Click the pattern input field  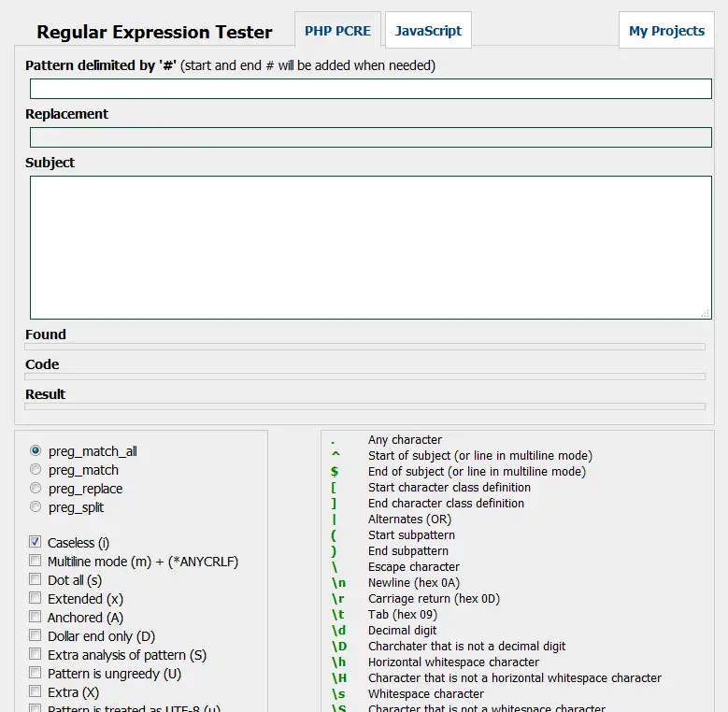370,89
